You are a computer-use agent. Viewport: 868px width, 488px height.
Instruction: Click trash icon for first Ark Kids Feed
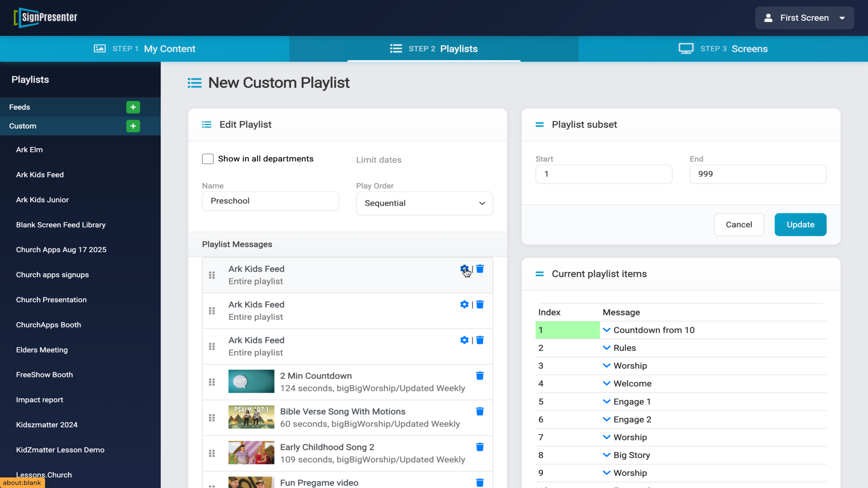[x=480, y=269]
